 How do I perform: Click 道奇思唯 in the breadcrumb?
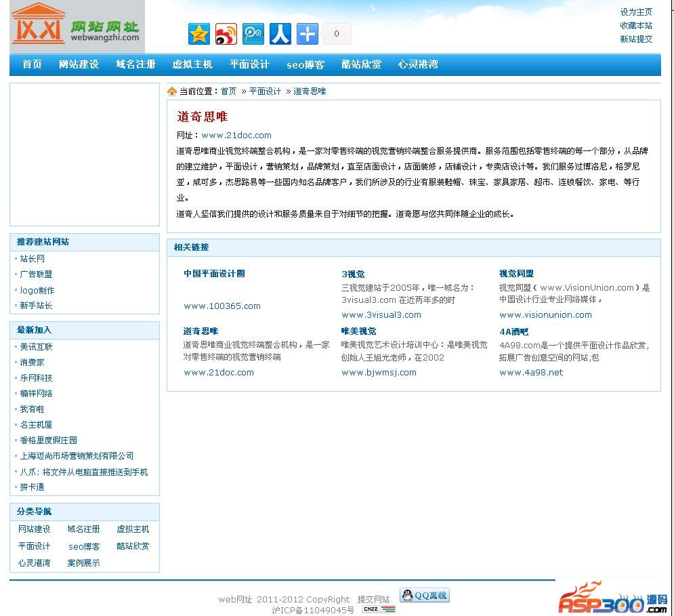[x=310, y=91]
